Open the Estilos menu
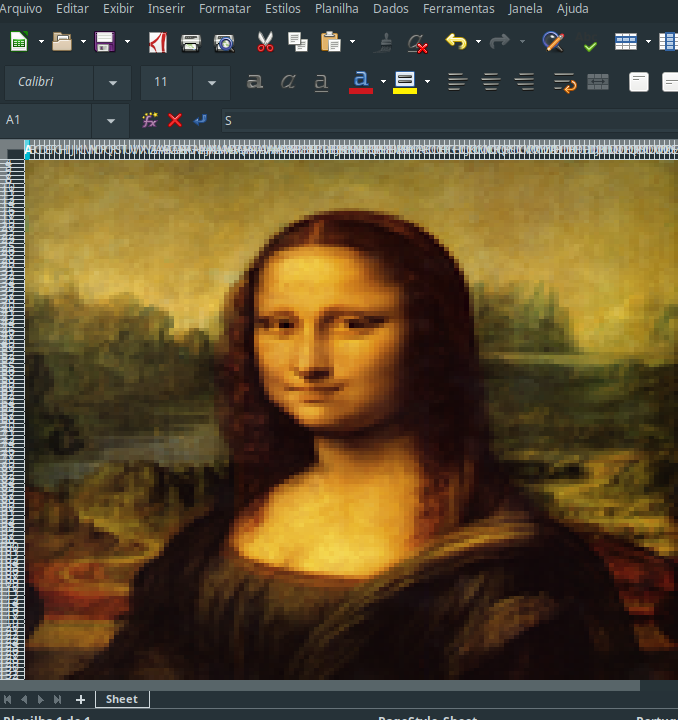 point(282,9)
